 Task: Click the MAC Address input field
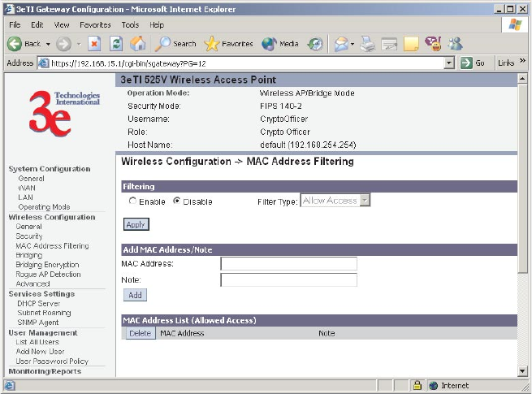(x=288, y=264)
